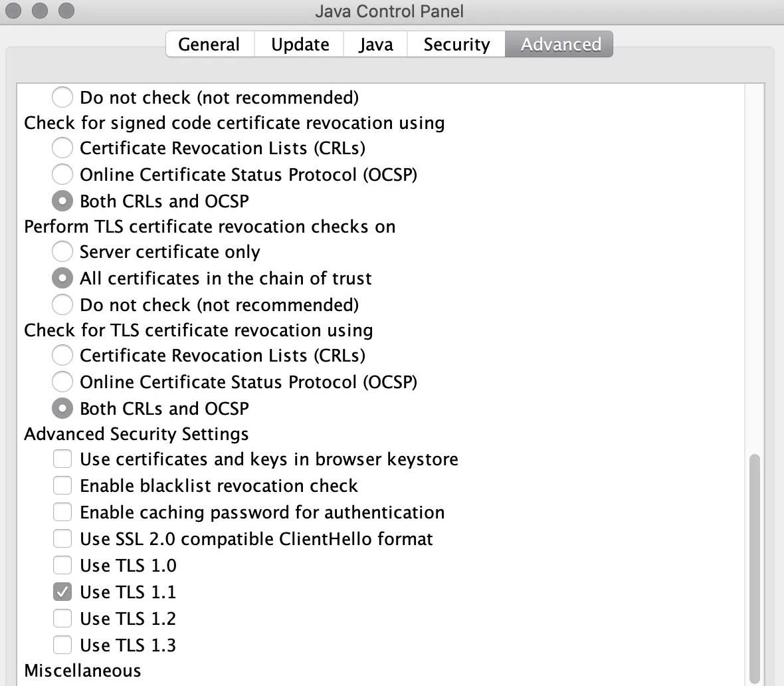The height and width of the screenshot is (686, 784).
Task: Tick the Use TLS 1.3 checkbox
Action: point(62,645)
